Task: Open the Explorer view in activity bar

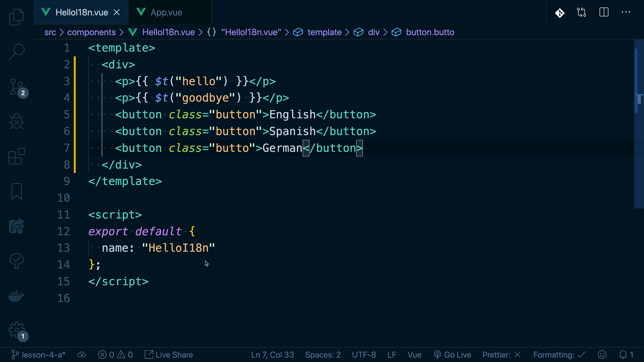Action: [x=16, y=17]
